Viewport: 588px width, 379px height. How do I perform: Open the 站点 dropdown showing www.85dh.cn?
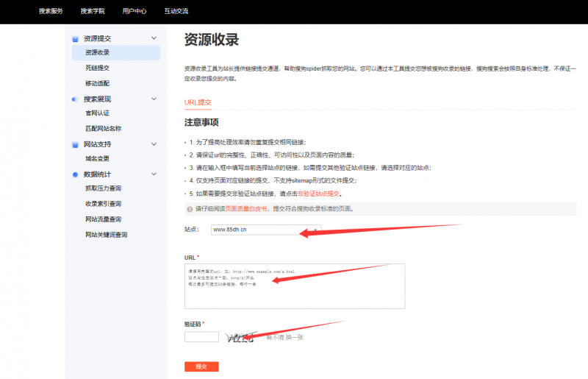tap(266, 230)
